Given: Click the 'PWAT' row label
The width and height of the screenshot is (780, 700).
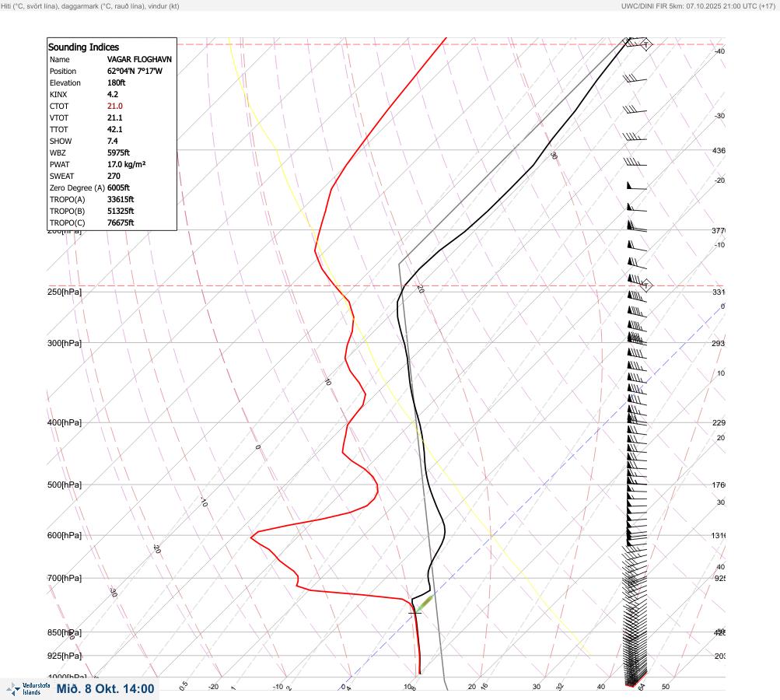Looking at the screenshot, I should [x=60, y=164].
